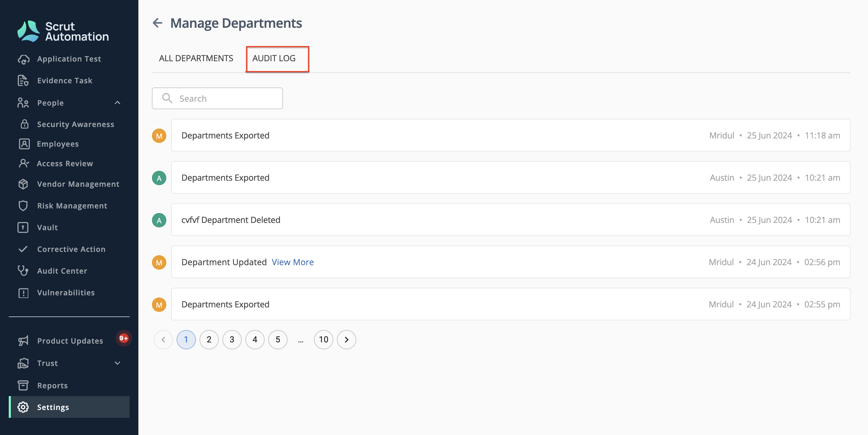Viewport: 868px width, 435px height.
Task: Click the previous page arrow button
Action: click(x=163, y=340)
